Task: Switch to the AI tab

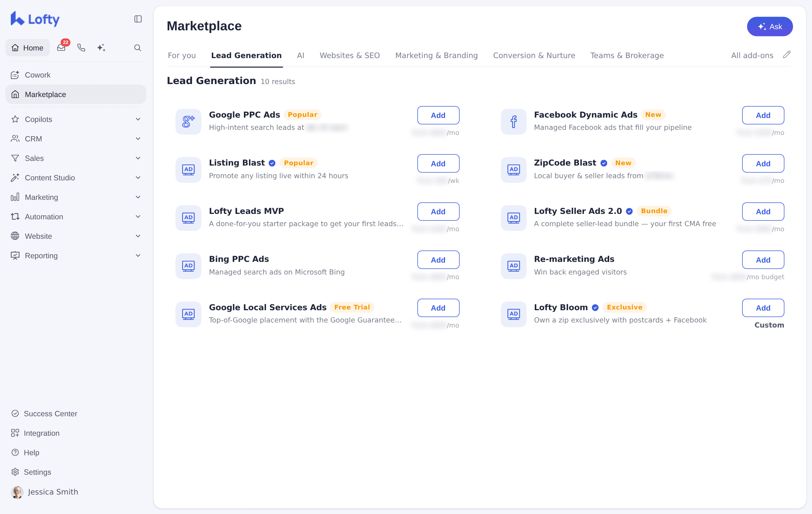Action: tap(301, 56)
